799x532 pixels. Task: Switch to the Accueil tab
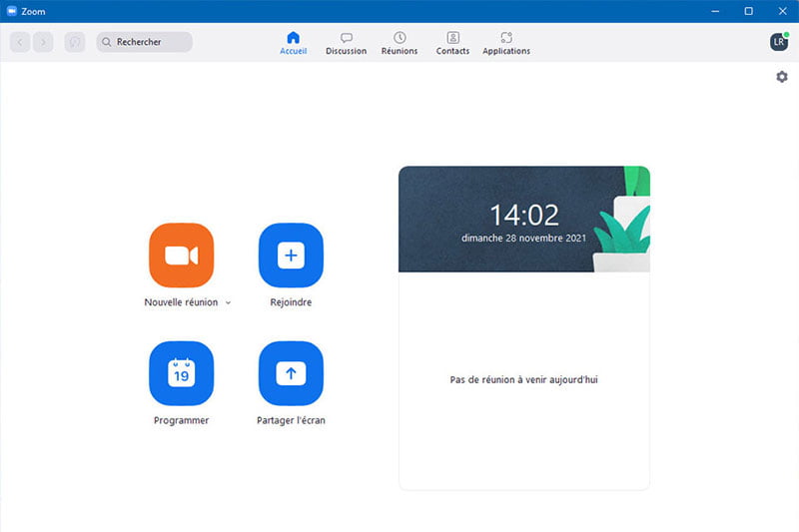(x=293, y=43)
